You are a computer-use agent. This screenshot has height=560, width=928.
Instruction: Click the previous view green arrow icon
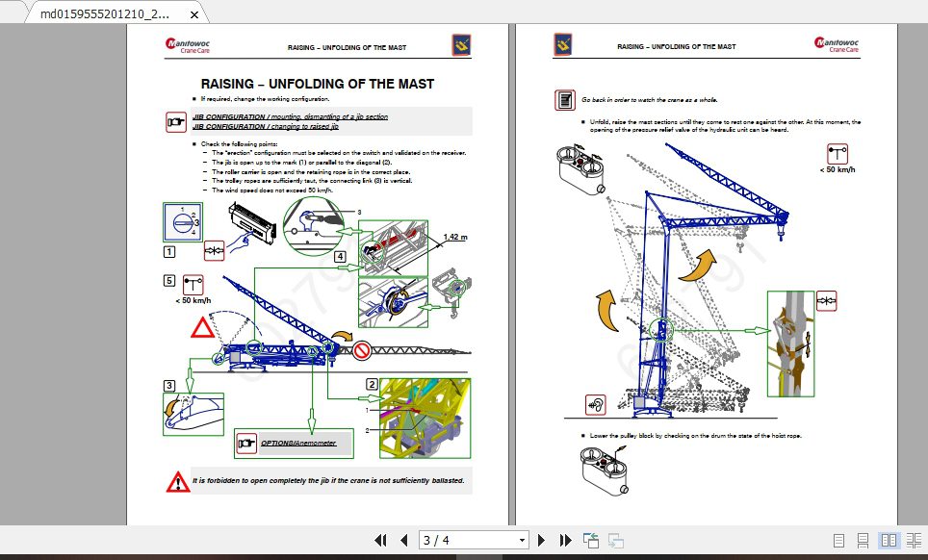click(590, 540)
